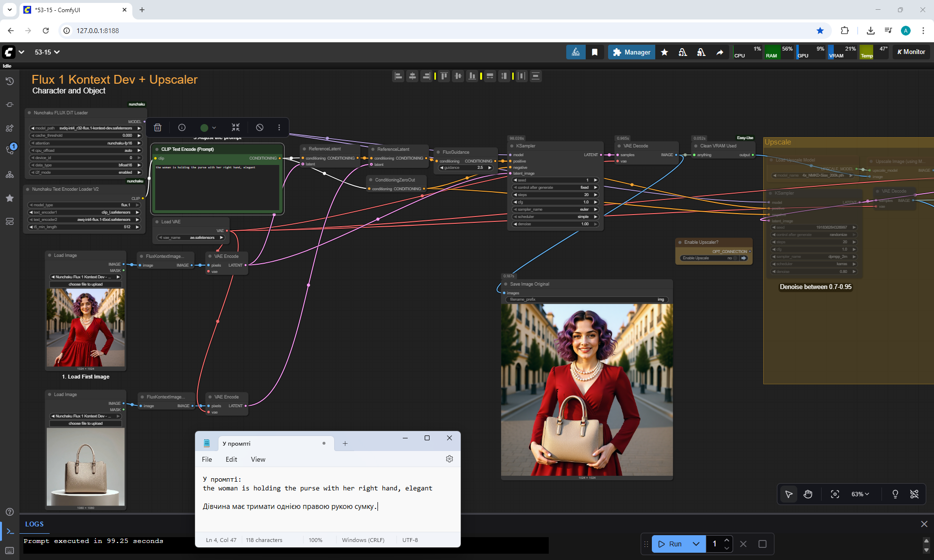This screenshot has height=560, width=934.
Task: Open the View menu in Notepad
Action: tap(258, 459)
